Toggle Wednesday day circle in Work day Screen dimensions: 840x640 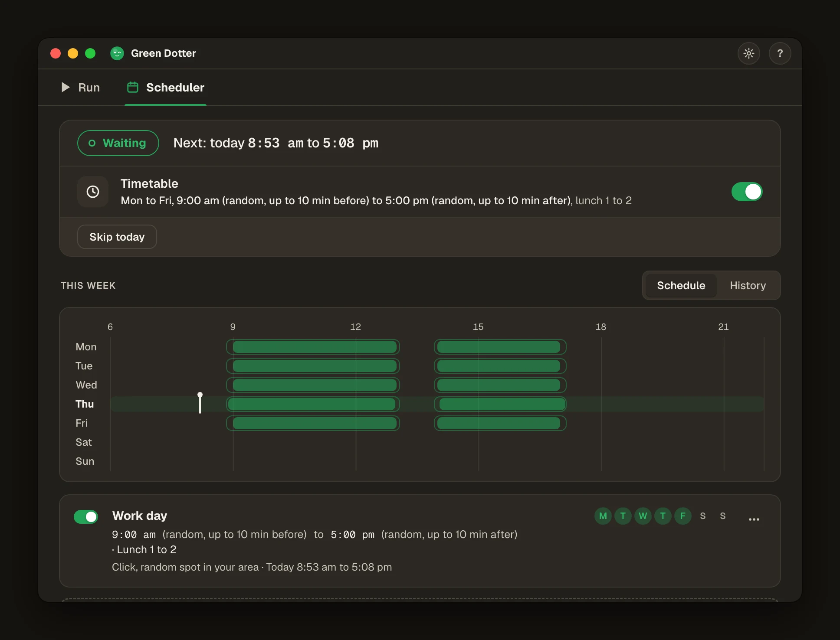tap(643, 516)
